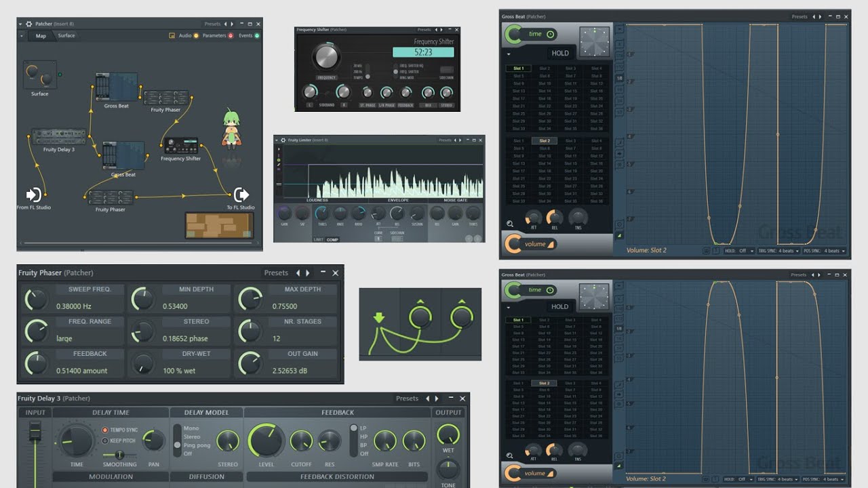Click the DIFFUSION section header in Delay 3
868x488 pixels.
tap(207, 476)
